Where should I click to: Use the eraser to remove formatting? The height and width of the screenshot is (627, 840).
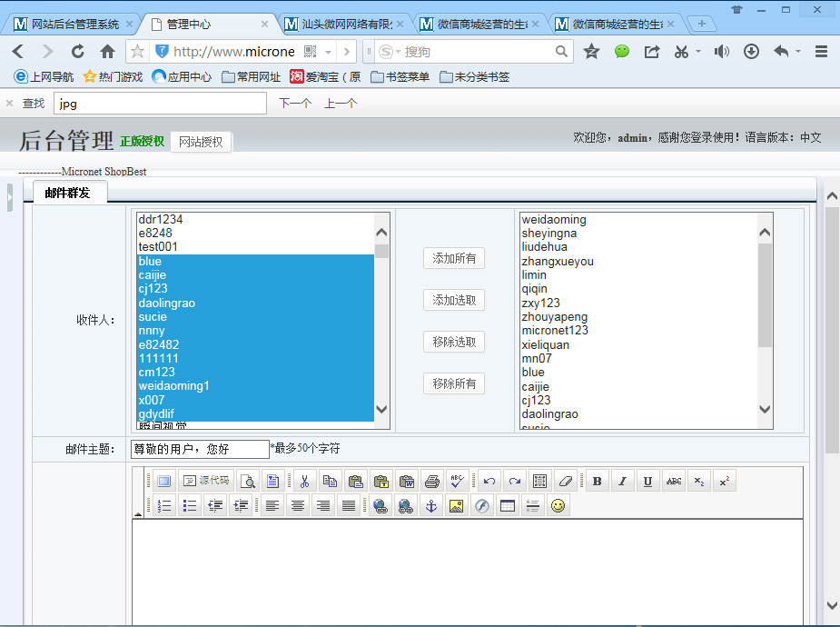[x=565, y=481]
